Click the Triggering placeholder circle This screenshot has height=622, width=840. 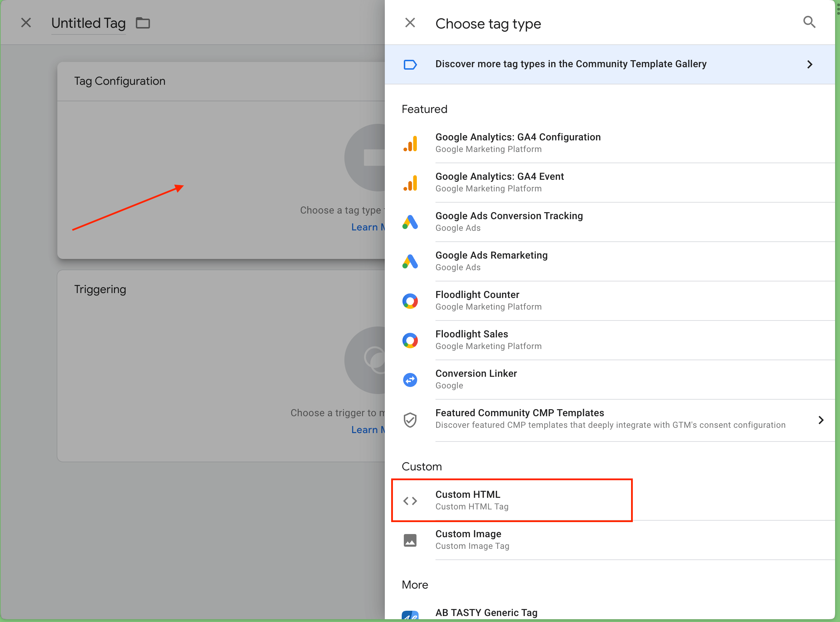tap(365, 360)
